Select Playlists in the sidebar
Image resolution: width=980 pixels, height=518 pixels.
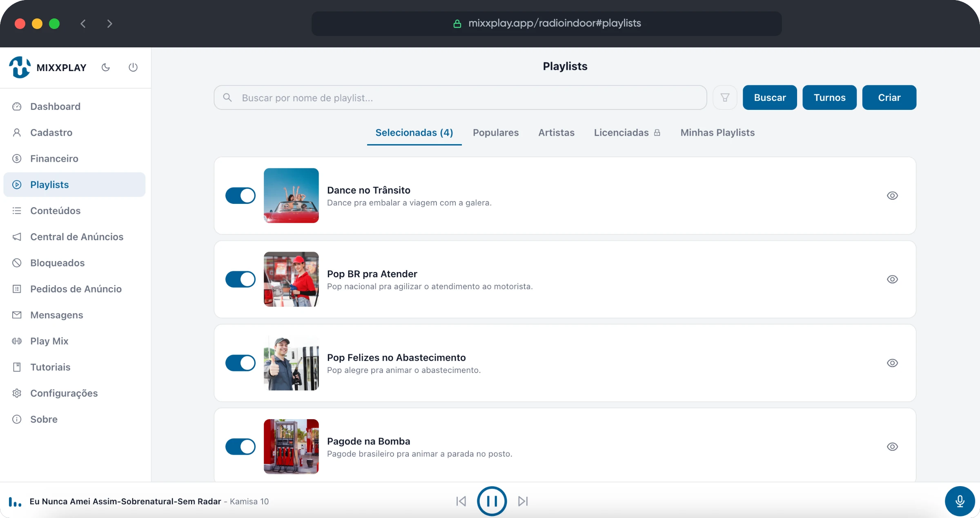[74, 185]
